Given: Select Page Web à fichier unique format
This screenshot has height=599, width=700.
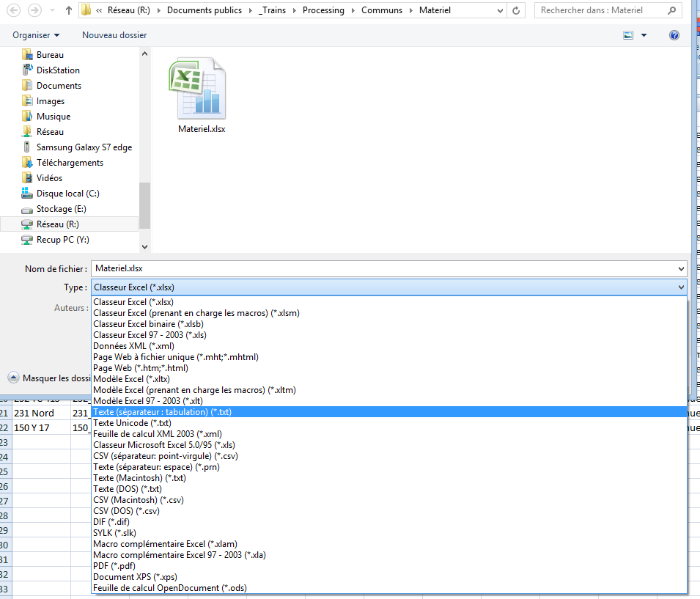Looking at the screenshot, I should tap(388, 357).
